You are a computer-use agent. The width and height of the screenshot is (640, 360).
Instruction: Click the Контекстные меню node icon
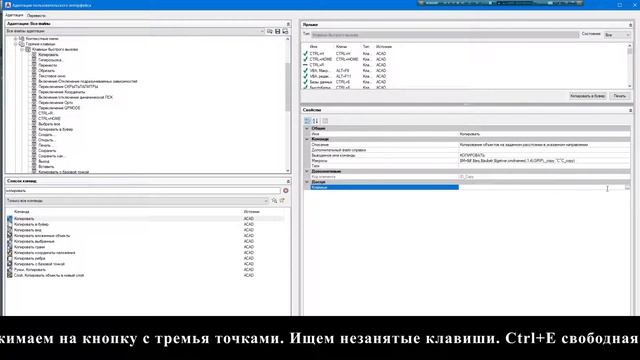(x=22, y=39)
